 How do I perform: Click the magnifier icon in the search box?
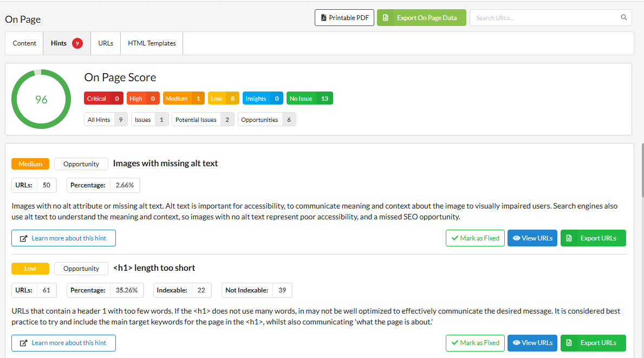click(623, 17)
